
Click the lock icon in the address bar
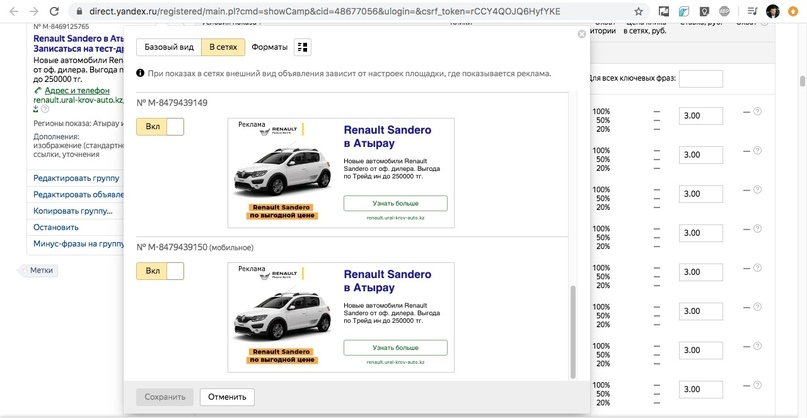point(79,11)
